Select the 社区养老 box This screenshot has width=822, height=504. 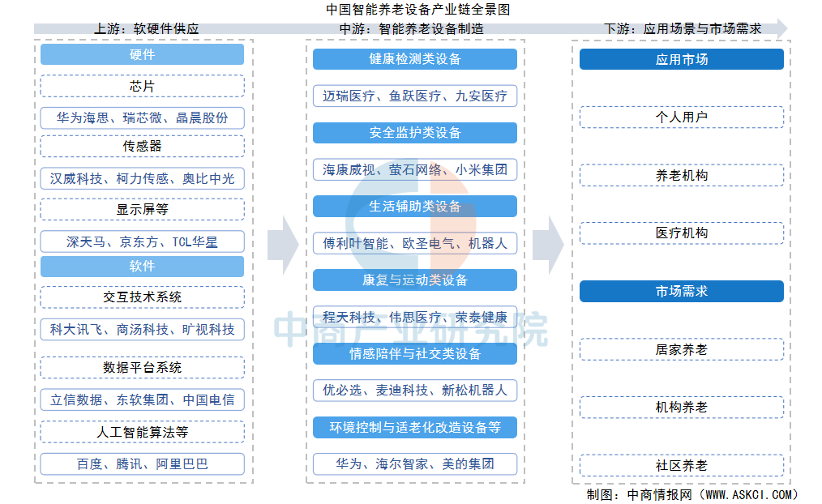(x=681, y=466)
